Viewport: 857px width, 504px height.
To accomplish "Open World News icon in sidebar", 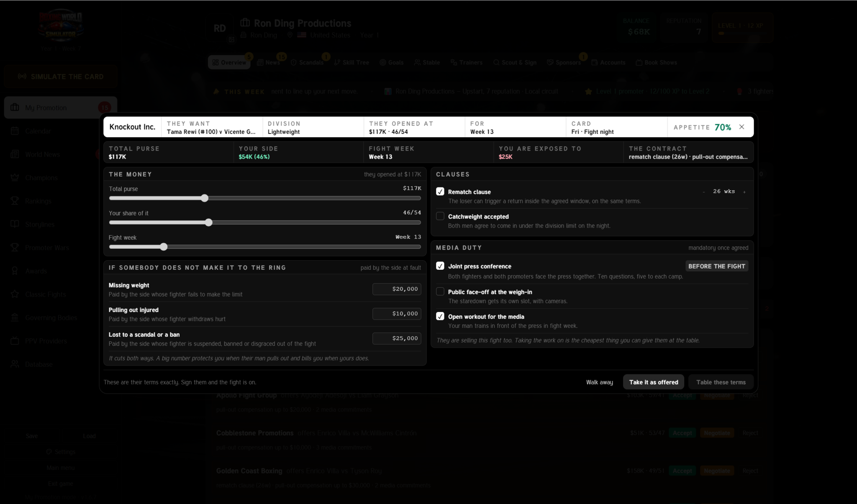I will 15,154.
